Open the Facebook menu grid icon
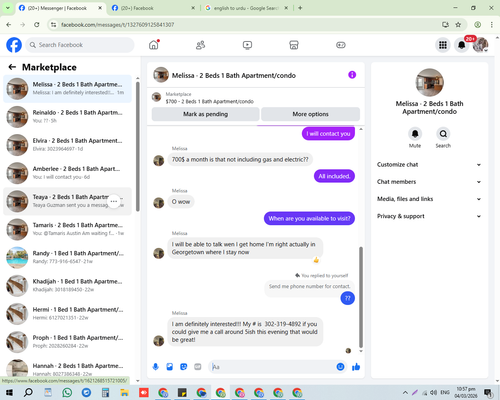 (x=443, y=45)
